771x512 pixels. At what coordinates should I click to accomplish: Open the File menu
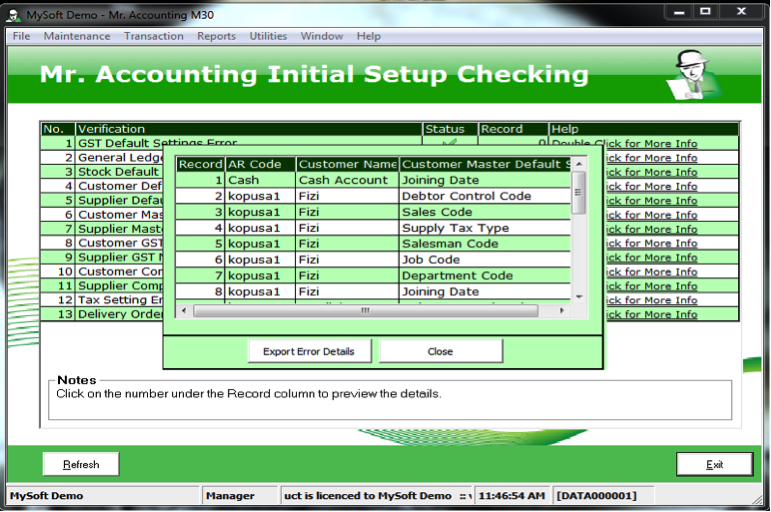[21, 36]
